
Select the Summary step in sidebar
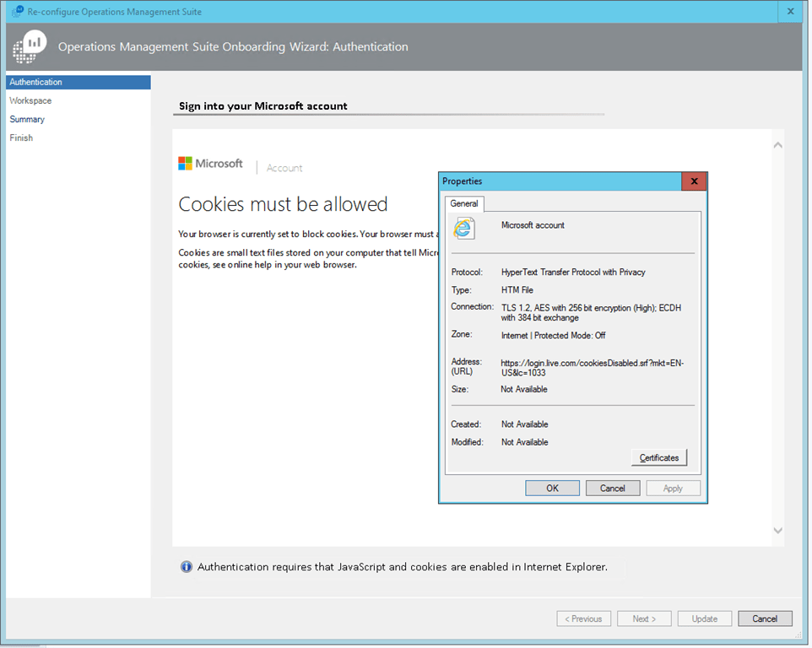[27, 120]
